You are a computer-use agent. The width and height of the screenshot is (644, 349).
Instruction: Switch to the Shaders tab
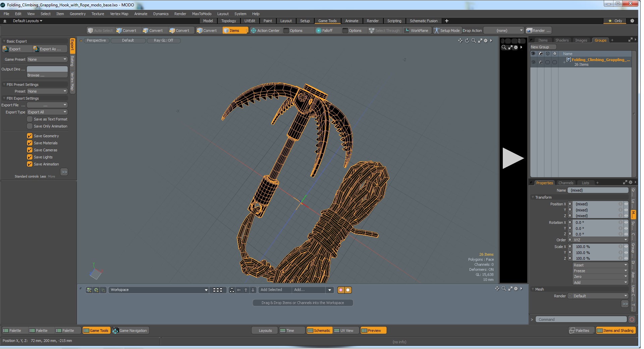562,40
